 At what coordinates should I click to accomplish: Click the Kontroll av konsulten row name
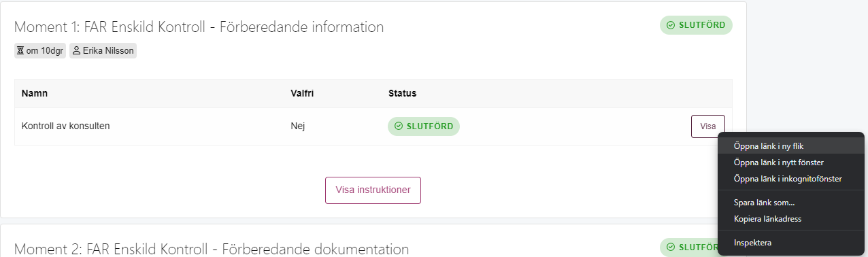66,126
